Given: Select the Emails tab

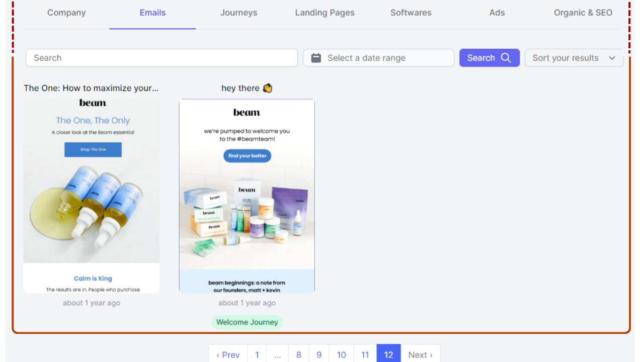Looking at the screenshot, I should pyautogui.click(x=152, y=13).
